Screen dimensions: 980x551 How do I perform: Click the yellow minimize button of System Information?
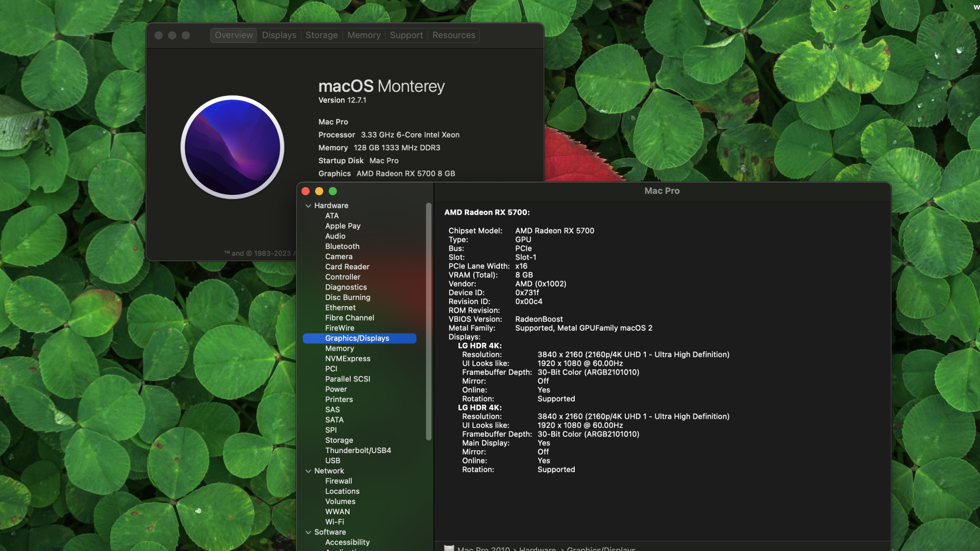click(x=319, y=191)
